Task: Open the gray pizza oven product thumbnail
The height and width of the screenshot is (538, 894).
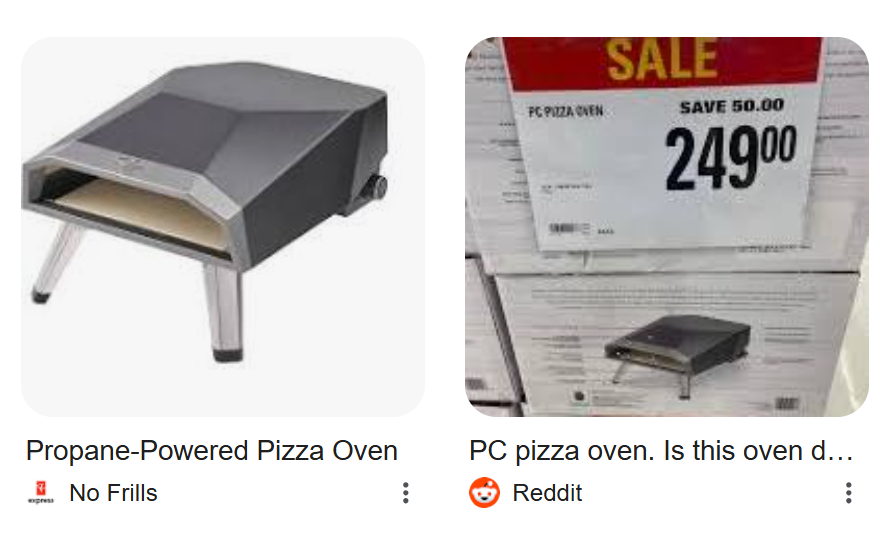Action: (x=223, y=227)
